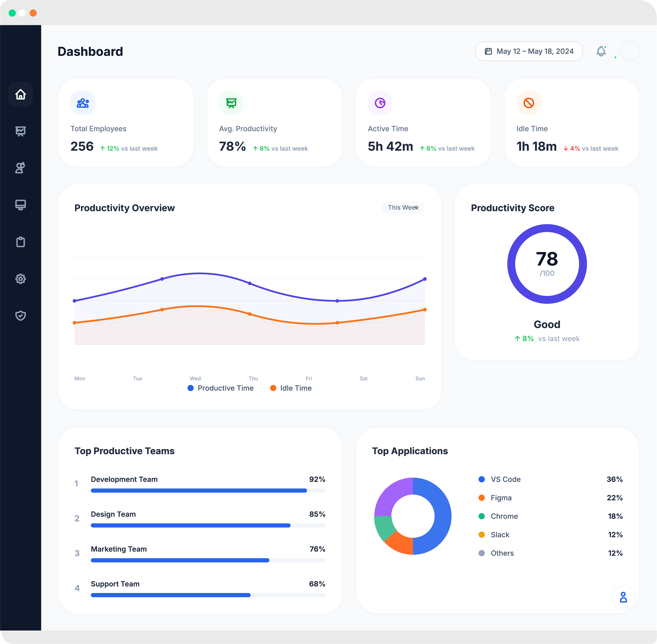Image resolution: width=657 pixels, height=644 pixels.
Task: Click the Sunday productive time data point
Action: click(x=425, y=279)
